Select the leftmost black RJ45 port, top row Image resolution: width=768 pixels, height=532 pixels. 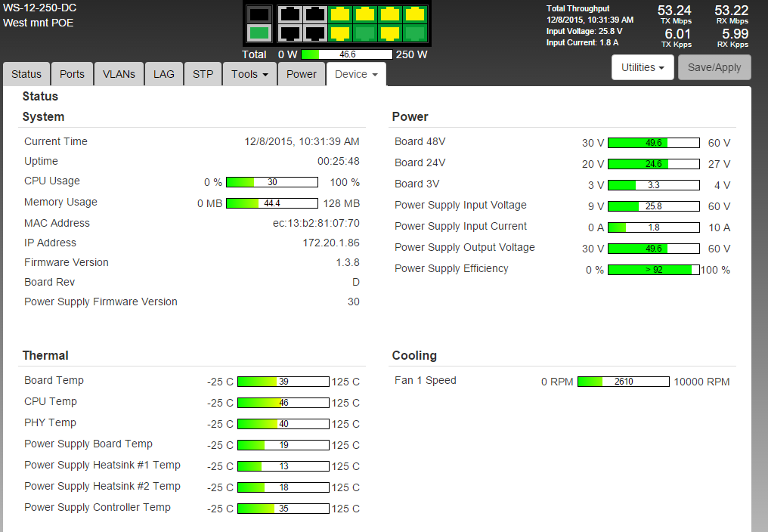290,14
